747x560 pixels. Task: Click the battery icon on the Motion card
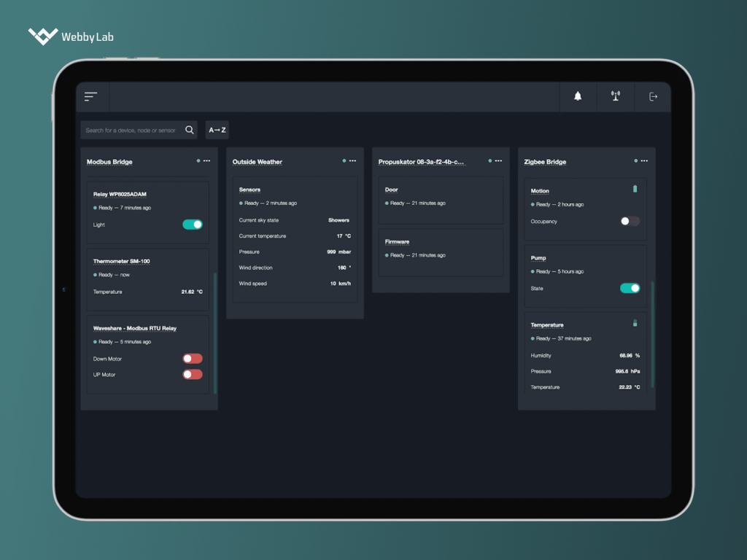tap(634, 189)
